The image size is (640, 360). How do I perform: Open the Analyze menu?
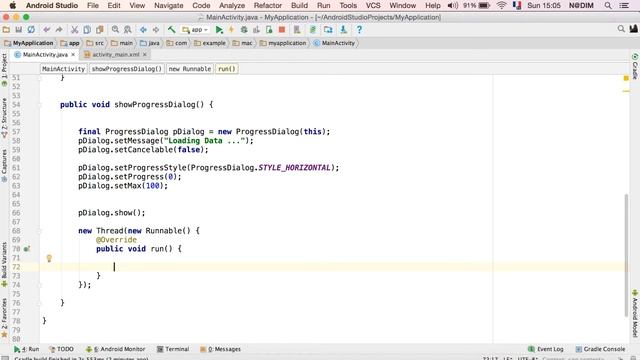point(232,5)
